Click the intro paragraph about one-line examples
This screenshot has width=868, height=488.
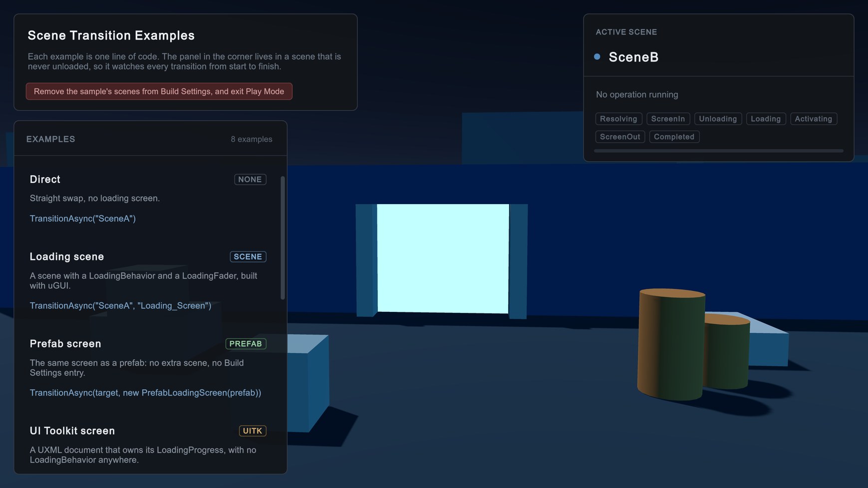pyautogui.click(x=184, y=61)
